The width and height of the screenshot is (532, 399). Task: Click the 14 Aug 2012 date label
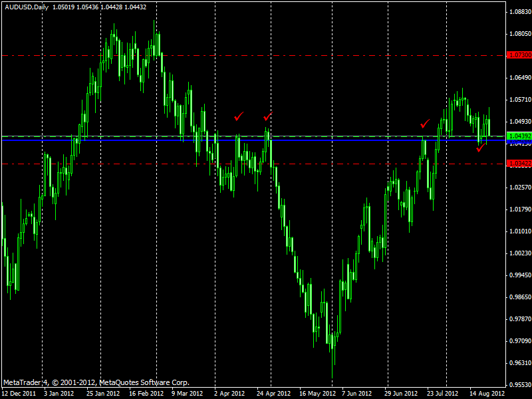(x=487, y=393)
